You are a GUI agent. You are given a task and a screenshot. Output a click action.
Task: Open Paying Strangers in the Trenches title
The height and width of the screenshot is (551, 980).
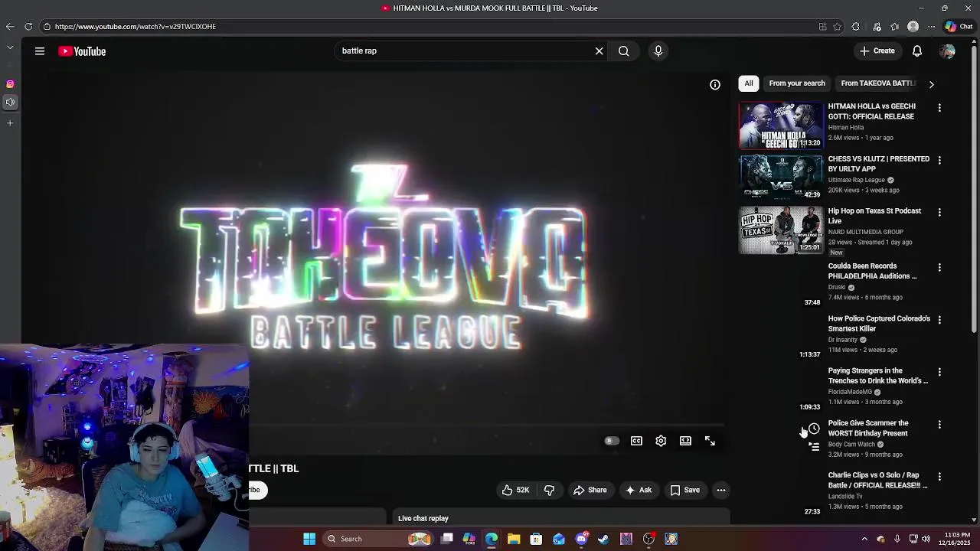point(877,376)
